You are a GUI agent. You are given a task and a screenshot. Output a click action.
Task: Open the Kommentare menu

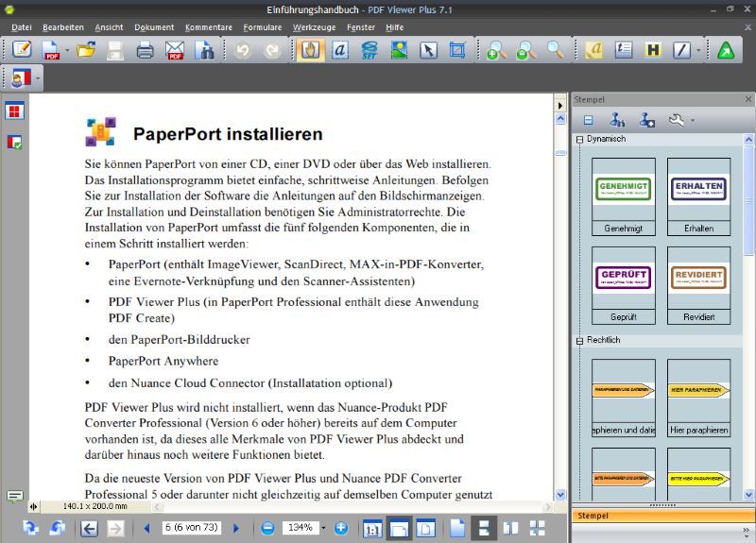(208, 27)
